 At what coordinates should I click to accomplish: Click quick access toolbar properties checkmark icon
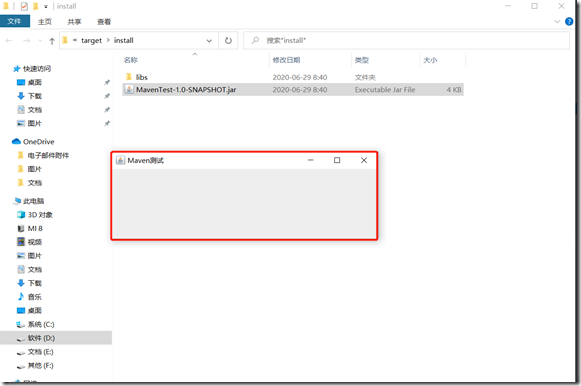(24, 6)
